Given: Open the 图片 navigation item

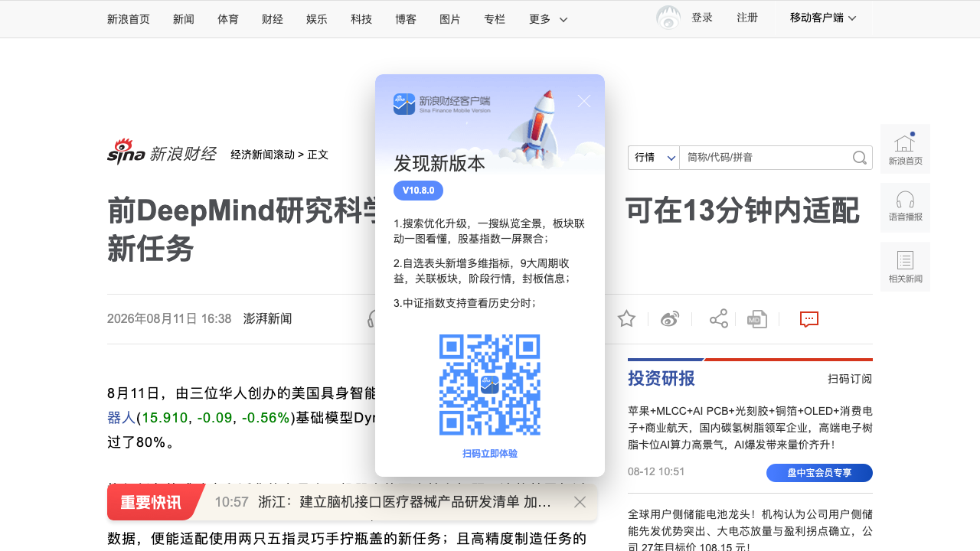Looking at the screenshot, I should 450,19.
